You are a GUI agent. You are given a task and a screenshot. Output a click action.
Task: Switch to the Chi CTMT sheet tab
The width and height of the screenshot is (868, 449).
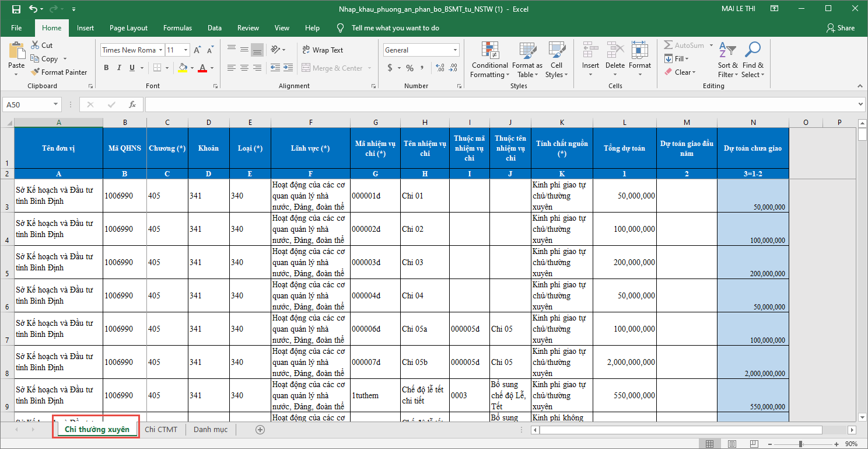161,430
